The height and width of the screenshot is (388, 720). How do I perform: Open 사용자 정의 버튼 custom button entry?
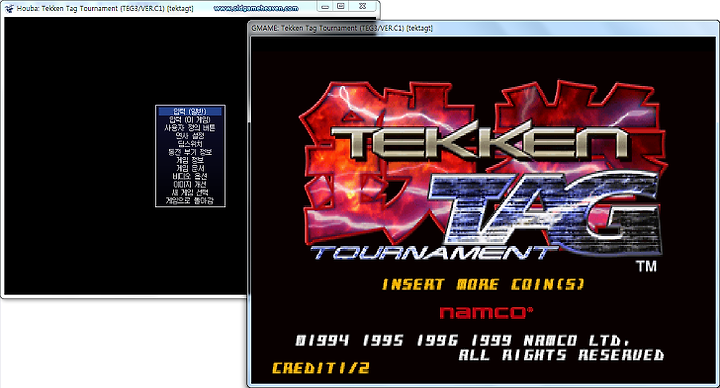coord(190,128)
